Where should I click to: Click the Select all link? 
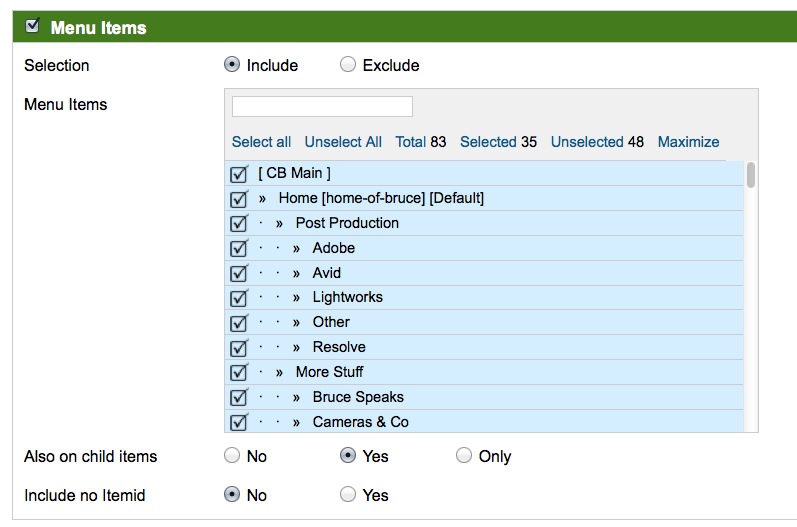[x=261, y=142]
